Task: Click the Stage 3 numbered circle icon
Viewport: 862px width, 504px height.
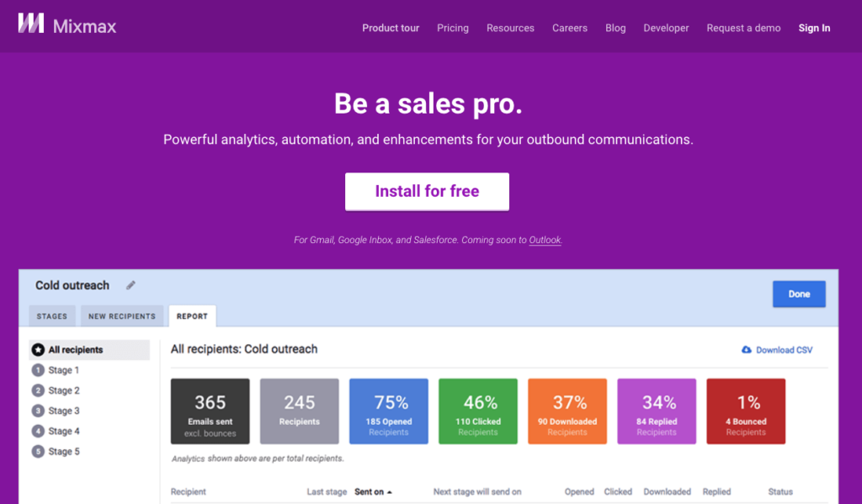Action: (x=37, y=411)
